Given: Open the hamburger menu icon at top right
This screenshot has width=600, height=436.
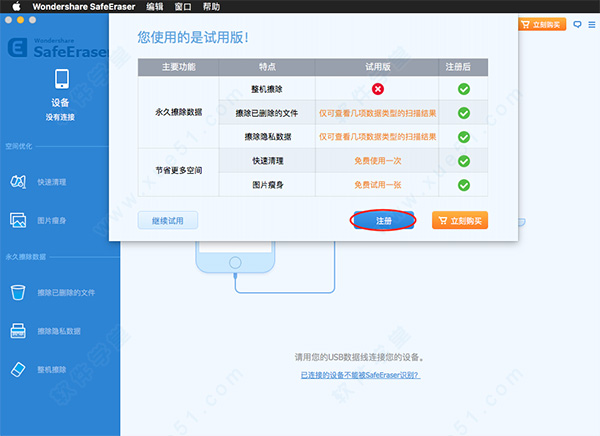Looking at the screenshot, I should pos(591,24).
